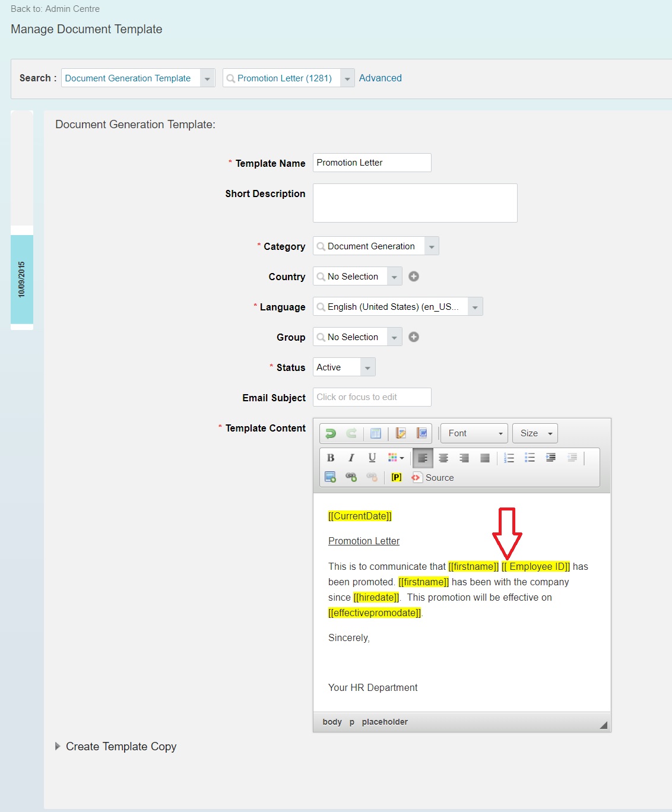
Task: Add another Group with plus icon
Action: coord(414,337)
